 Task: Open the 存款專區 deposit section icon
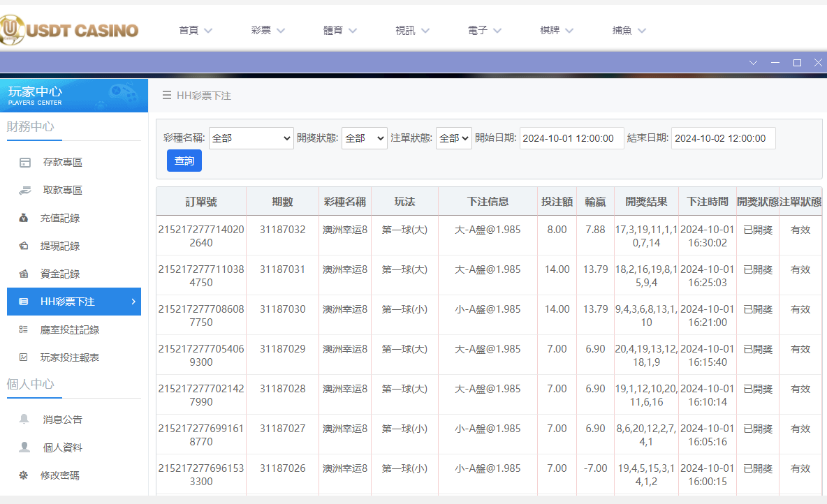26,162
